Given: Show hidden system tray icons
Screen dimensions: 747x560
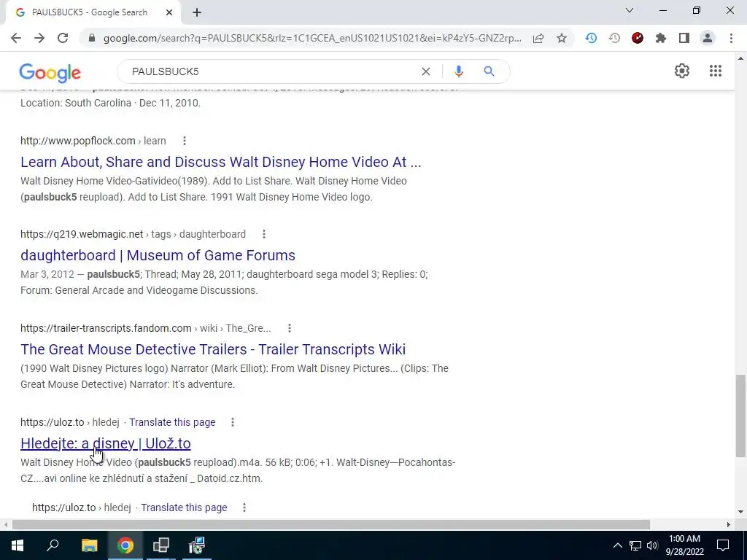Looking at the screenshot, I should (x=617, y=545).
